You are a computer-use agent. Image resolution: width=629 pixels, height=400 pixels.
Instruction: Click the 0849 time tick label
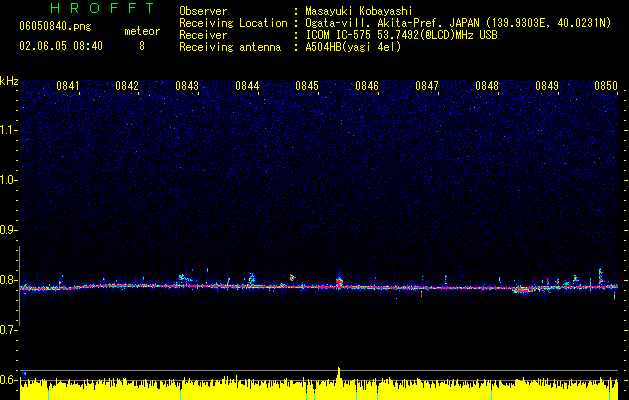(547, 86)
